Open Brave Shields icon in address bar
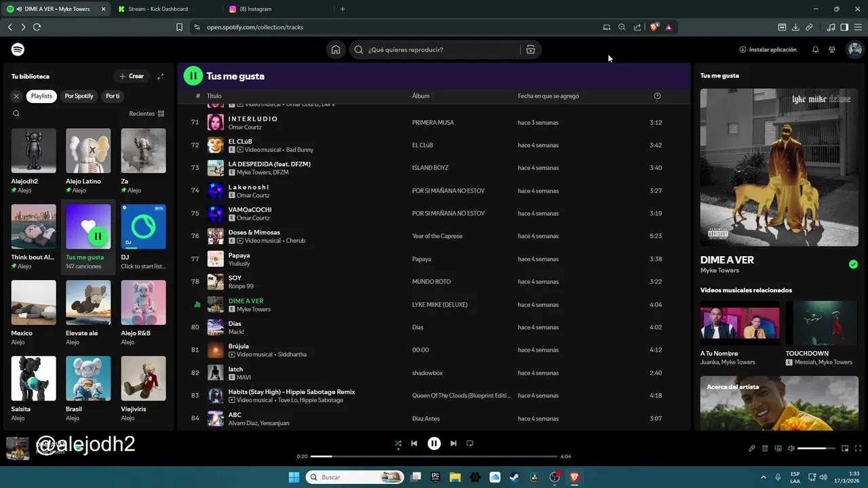The height and width of the screenshot is (488, 868). pos(654,27)
